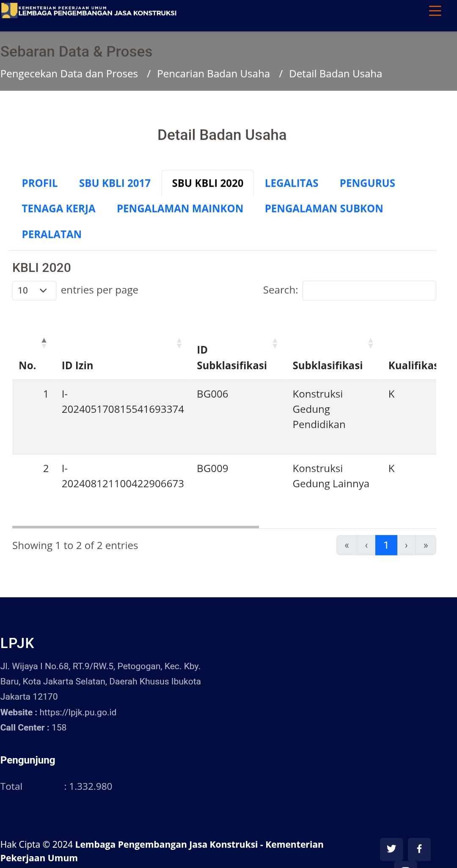The image size is (457, 868).
Task: Focus the Search input field
Action: tap(369, 291)
